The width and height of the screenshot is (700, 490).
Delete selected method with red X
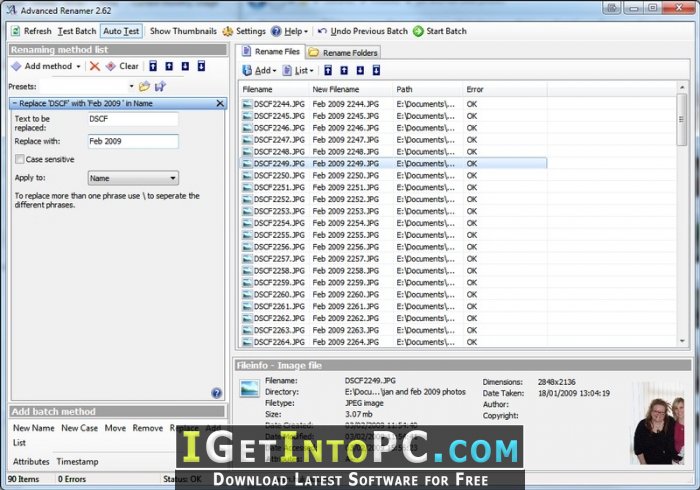[x=95, y=66]
